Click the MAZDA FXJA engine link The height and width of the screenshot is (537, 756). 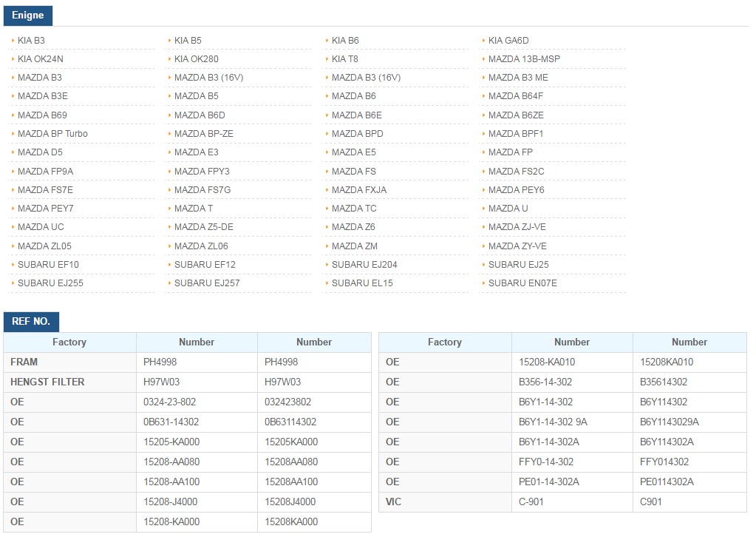359,190
